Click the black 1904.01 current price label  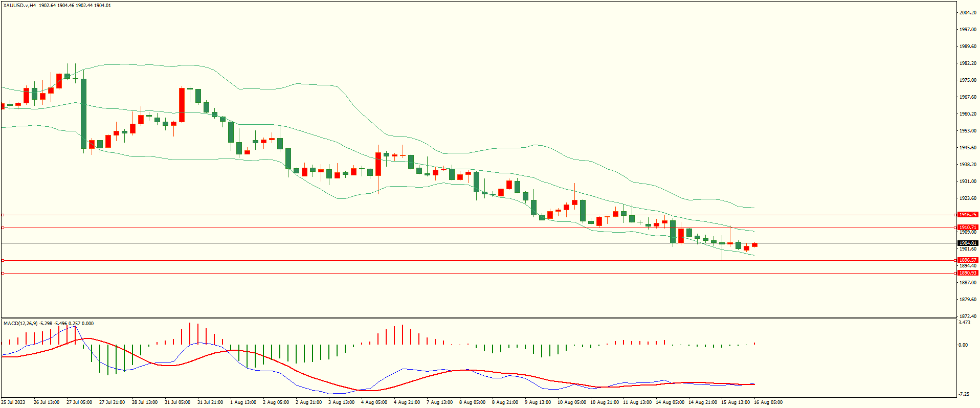point(967,243)
